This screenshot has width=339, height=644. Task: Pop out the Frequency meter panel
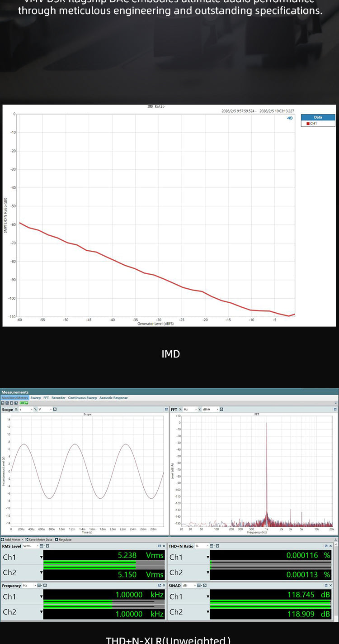[159, 586]
